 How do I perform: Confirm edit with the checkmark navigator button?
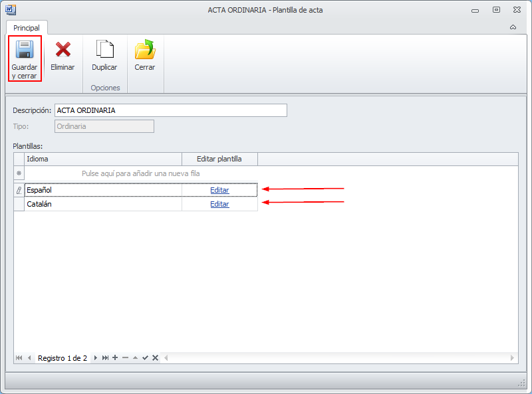pos(145,357)
